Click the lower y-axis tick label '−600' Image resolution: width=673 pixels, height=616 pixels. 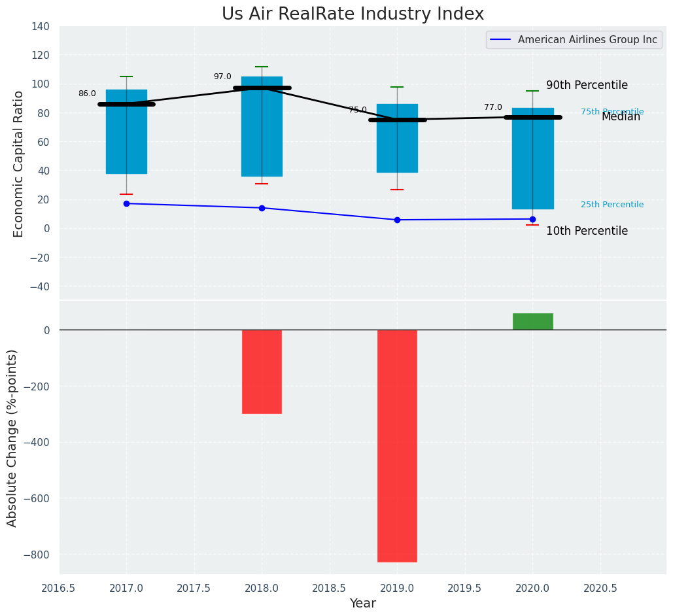tap(35, 499)
